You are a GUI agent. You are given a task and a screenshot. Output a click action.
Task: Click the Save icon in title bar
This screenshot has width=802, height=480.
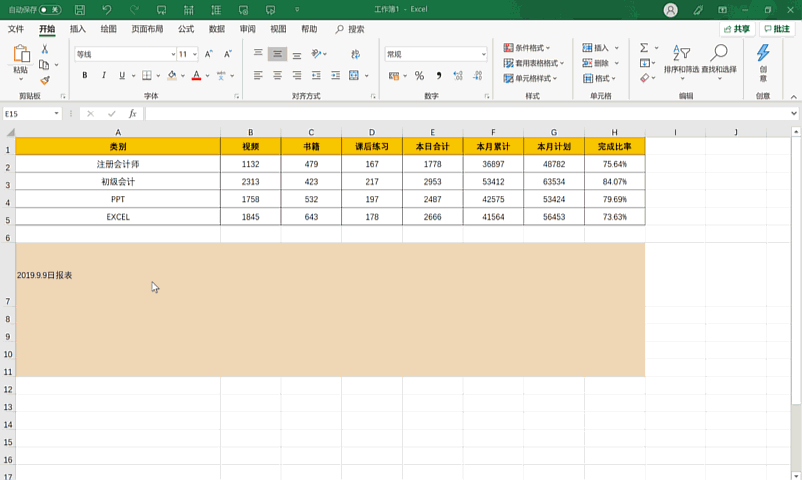coord(79,10)
